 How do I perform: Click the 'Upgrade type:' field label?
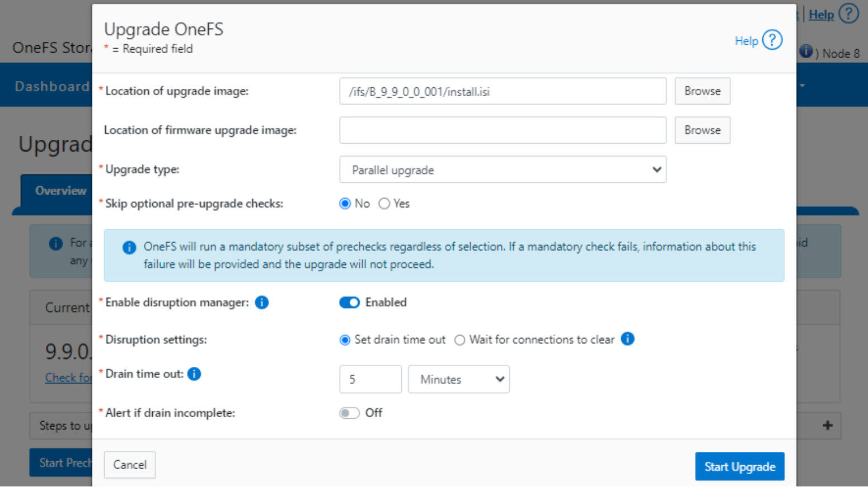click(142, 169)
